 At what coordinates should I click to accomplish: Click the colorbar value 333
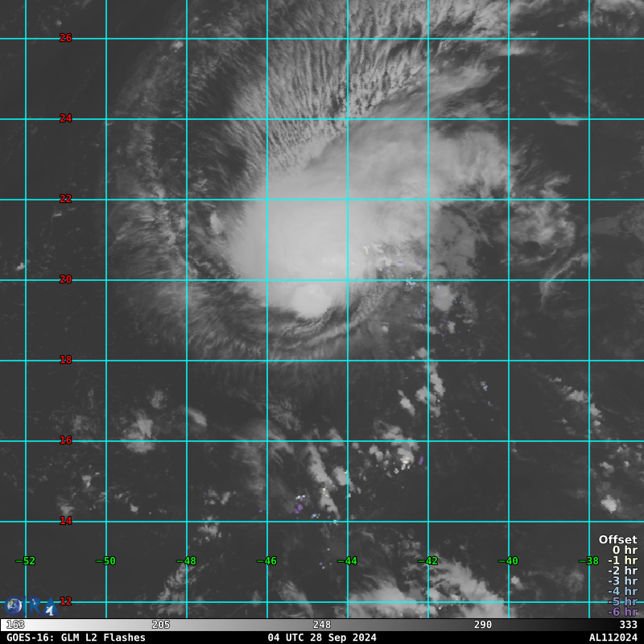click(x=629, y=625)
